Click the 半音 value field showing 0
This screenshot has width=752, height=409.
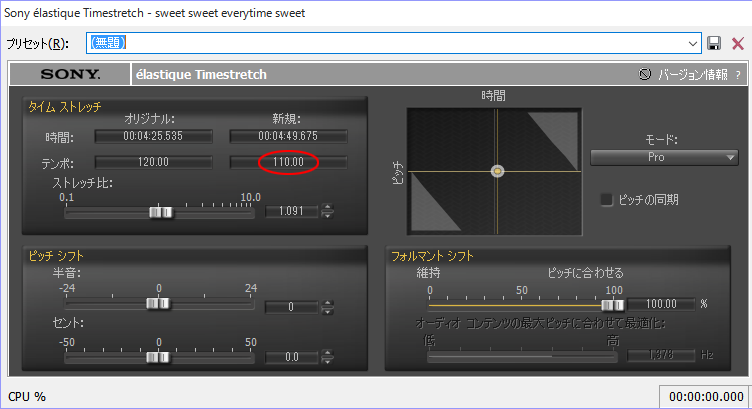click(x=292, y=307)
